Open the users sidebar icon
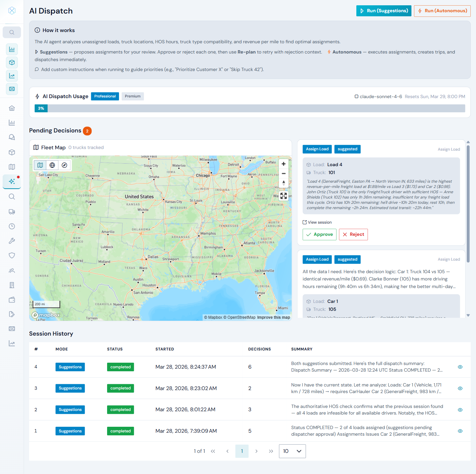 point(12,271)
